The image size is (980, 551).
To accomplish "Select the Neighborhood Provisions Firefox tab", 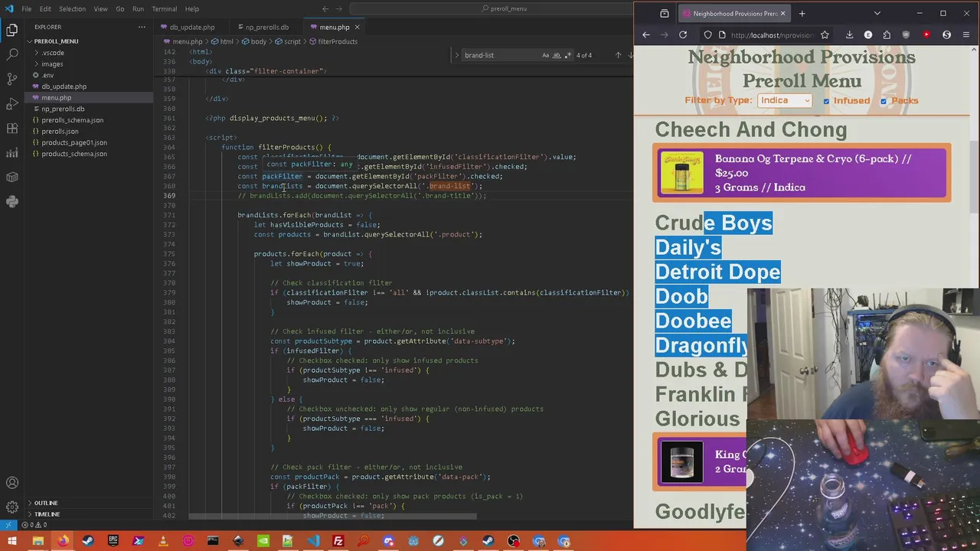I will [733, 13].
